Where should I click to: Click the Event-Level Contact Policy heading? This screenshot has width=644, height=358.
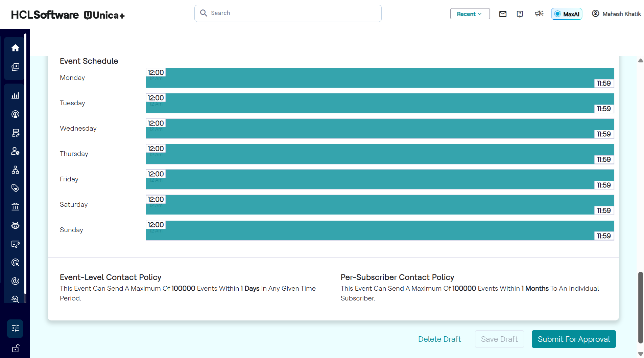point(111,277)
